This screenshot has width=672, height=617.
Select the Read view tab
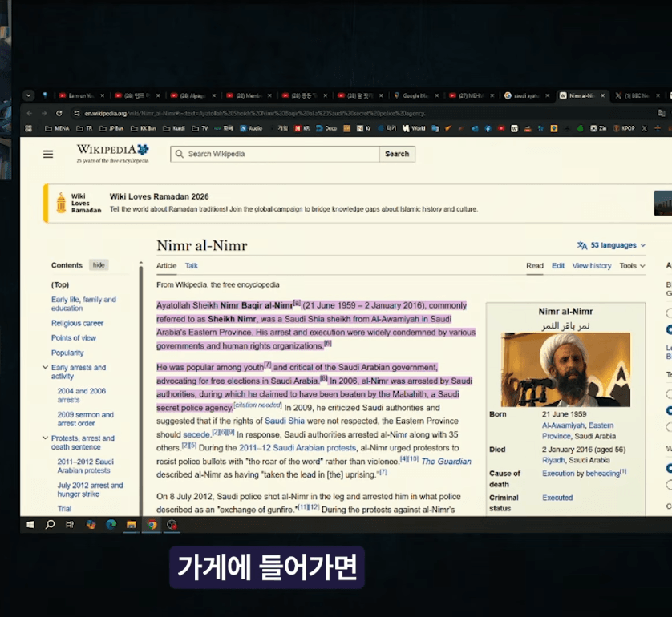[534, 266]
